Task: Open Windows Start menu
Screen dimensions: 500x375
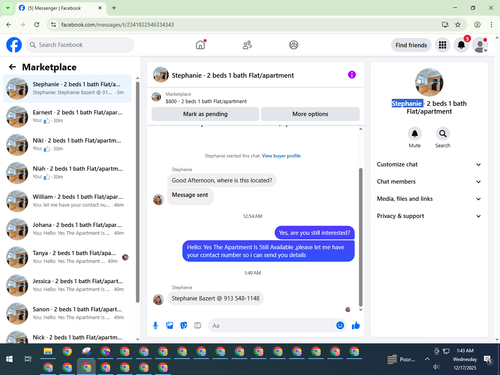Action: click(9, 359)
